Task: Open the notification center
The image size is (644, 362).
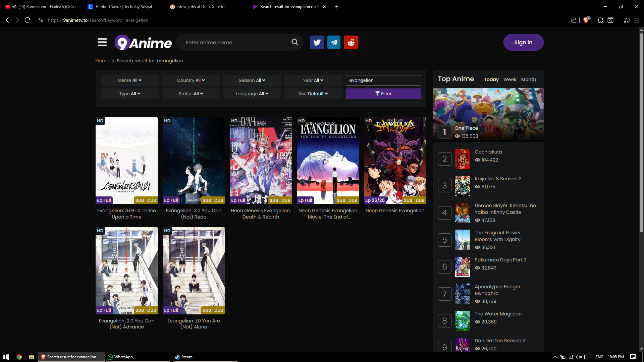Action: coord(633,357)
